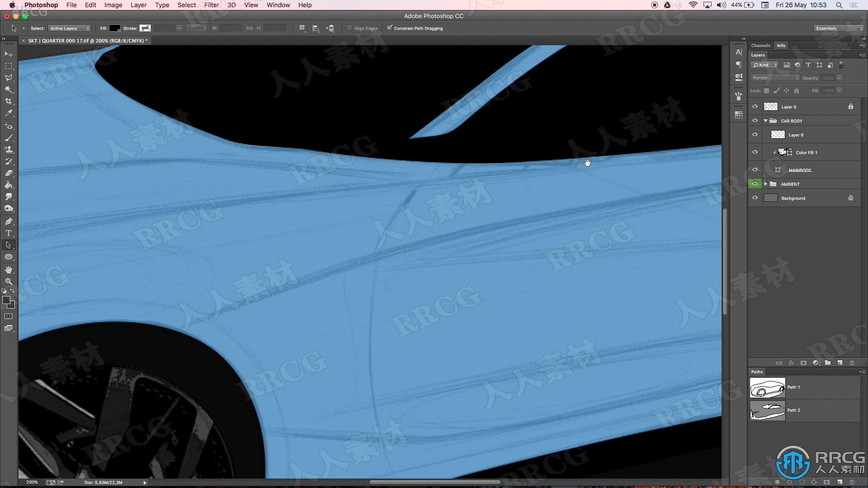The height and width of the screenshot is (488, 868).
Task: Open the Filter menu
Action: (210, 5)
